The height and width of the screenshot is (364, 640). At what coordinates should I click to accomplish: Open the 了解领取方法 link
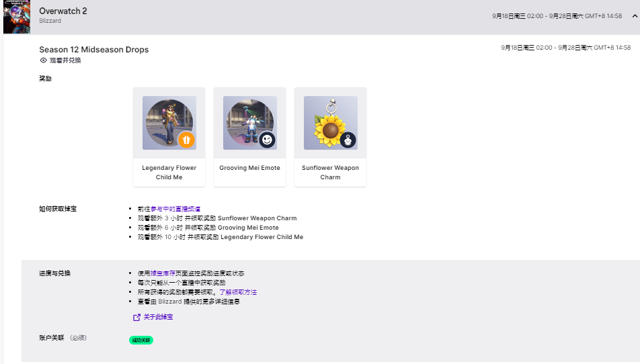click(238, 292)
